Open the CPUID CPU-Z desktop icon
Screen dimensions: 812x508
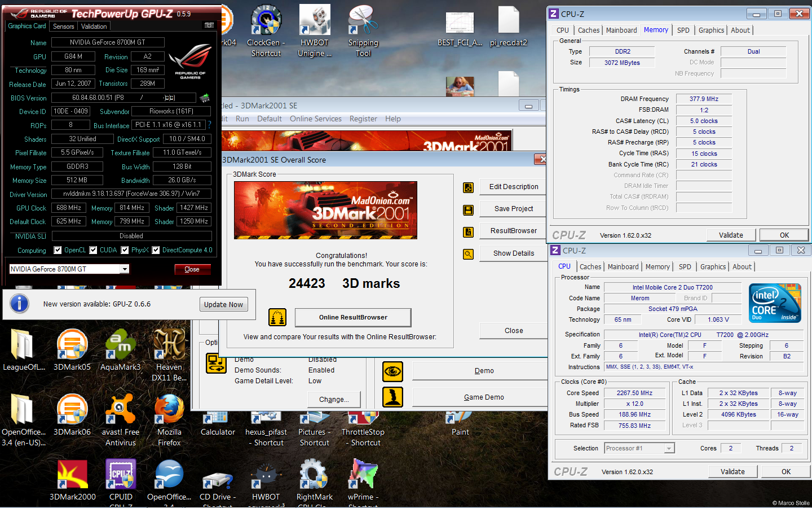[120, 475]
